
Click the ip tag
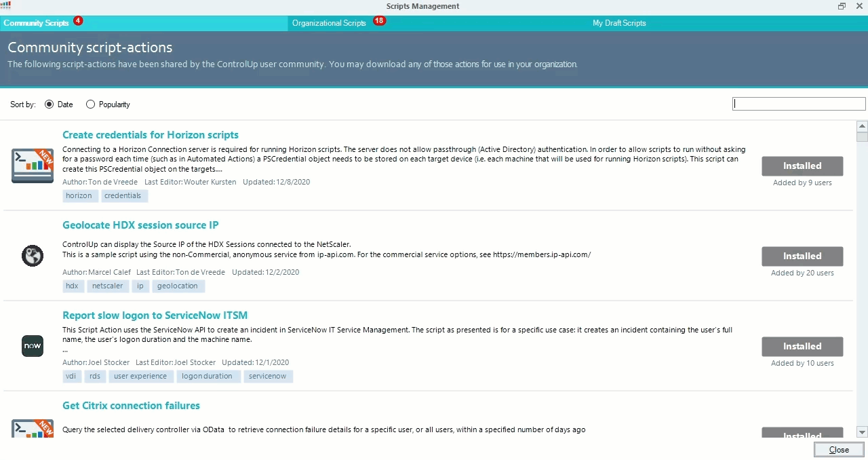(140, 286)
